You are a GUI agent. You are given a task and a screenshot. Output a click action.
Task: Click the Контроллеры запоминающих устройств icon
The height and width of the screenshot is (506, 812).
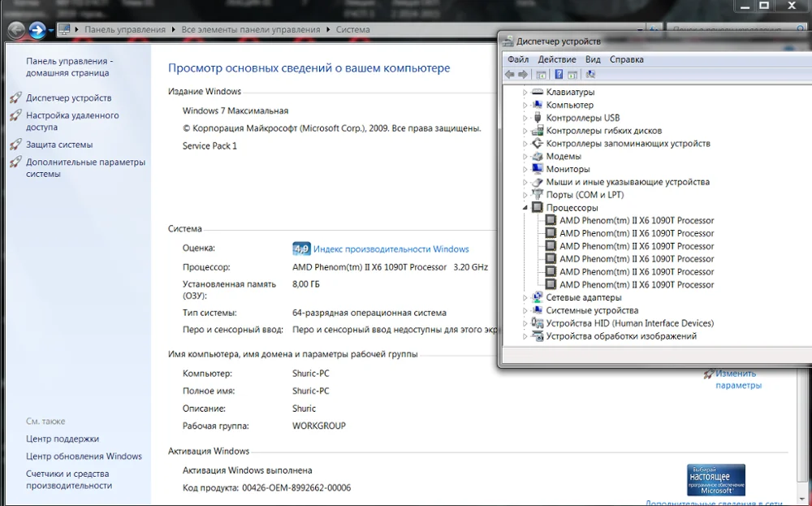pos(538,143)
